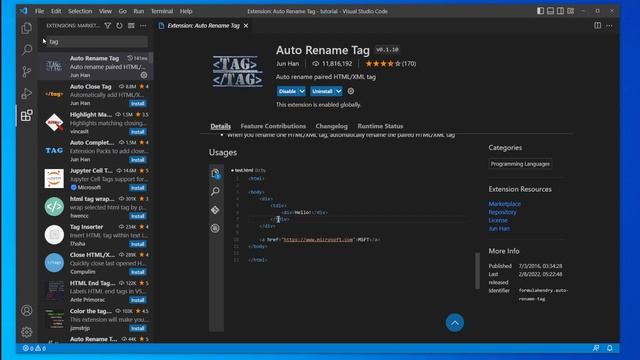The height and width of the screenshot is (360, 640).
Task: Click the errors and warnings status indicator
Action: [x=34, y=348]
